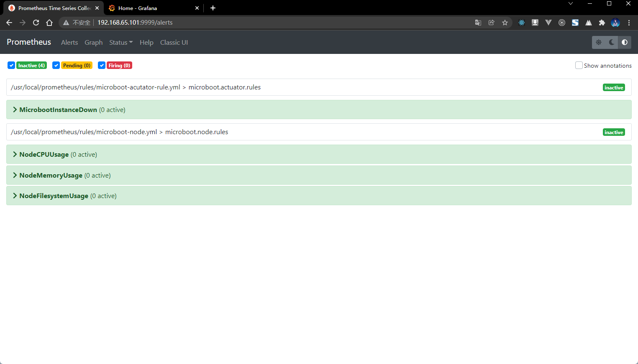
Task: Click the Pending (0) yellow badge
Action: click(77, 65)
